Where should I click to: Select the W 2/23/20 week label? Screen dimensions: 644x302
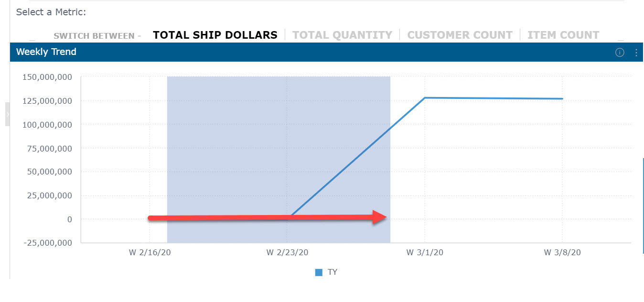coord(287,253)
